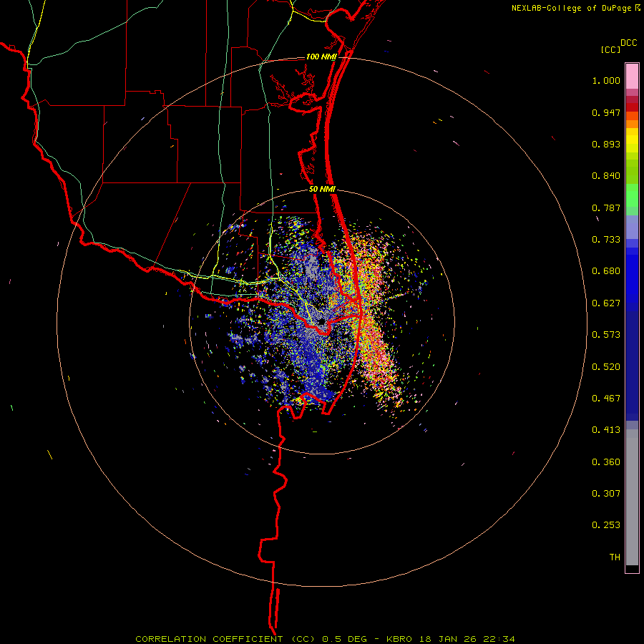Click the 0.360 legend value

[606, 462]
